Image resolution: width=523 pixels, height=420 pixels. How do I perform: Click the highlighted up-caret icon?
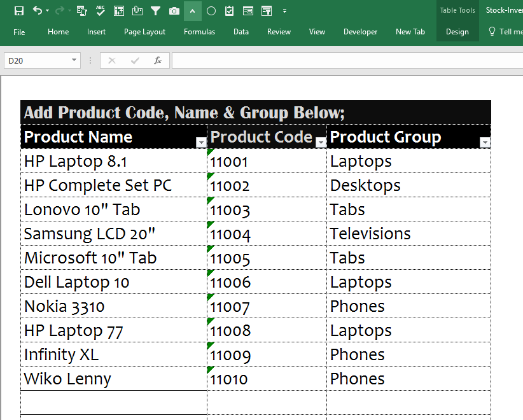coord(192,11)
